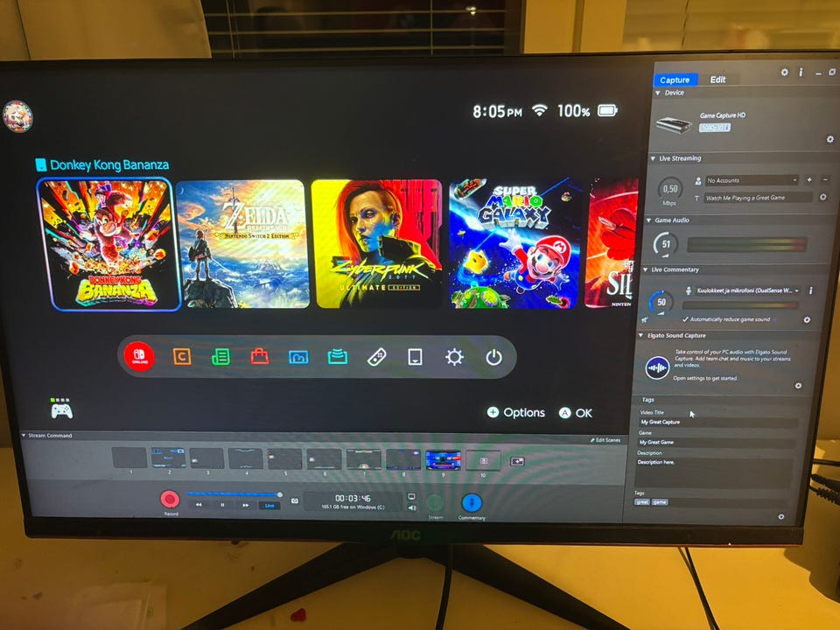
Task: Select Cyberpunk 2077 Ultimate Edition tile
Action: pyautogui.click(x=379, y=244)
